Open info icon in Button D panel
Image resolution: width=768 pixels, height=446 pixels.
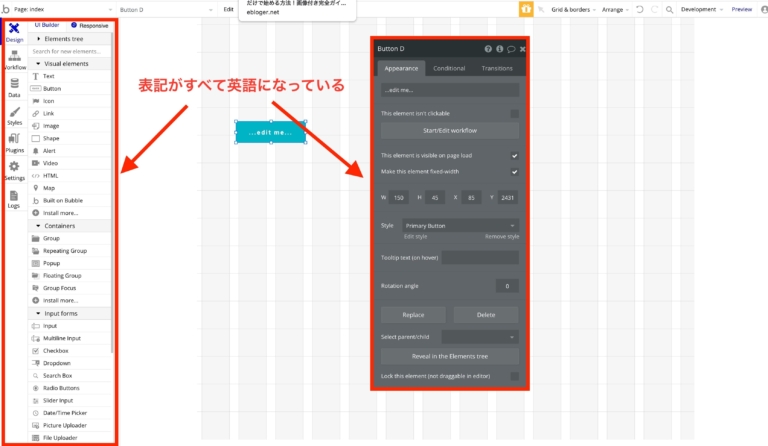pyautogui.click(x=500, y=49)
